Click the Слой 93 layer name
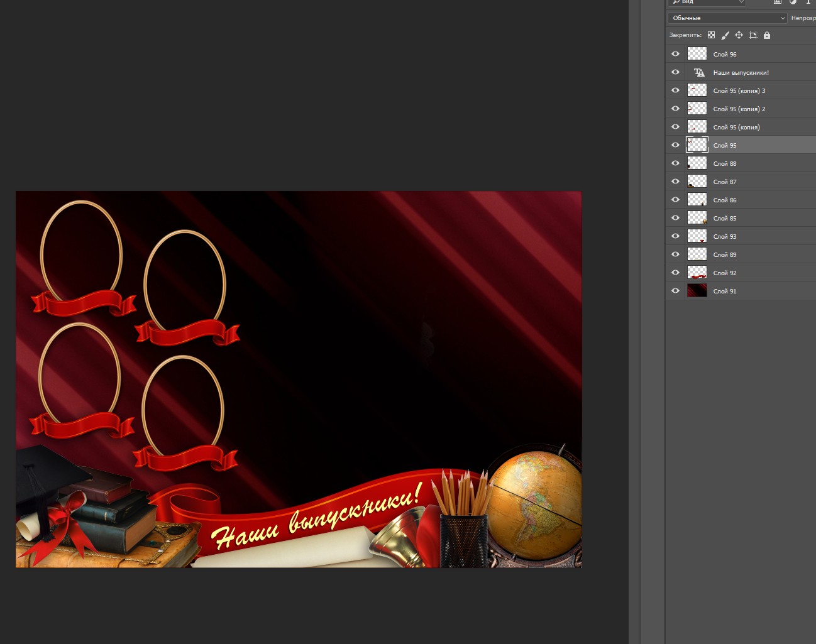The width and height of the screenshot is (816, 644). (725, 237)
